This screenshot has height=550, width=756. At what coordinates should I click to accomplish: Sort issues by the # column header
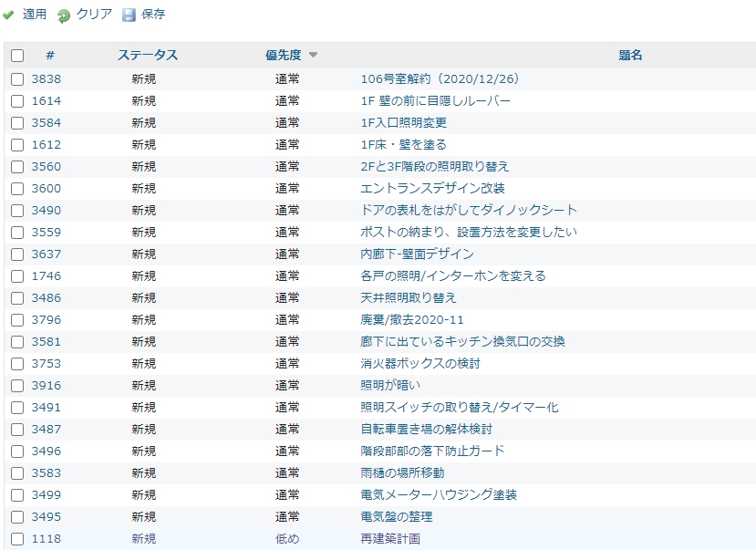coord(51,55)
